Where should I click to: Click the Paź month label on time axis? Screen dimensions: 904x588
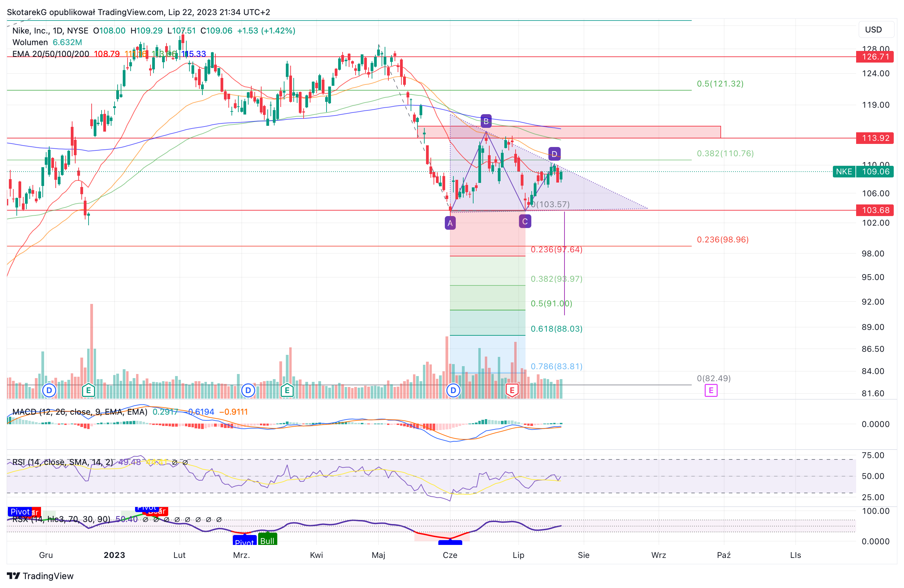(723, 555)
